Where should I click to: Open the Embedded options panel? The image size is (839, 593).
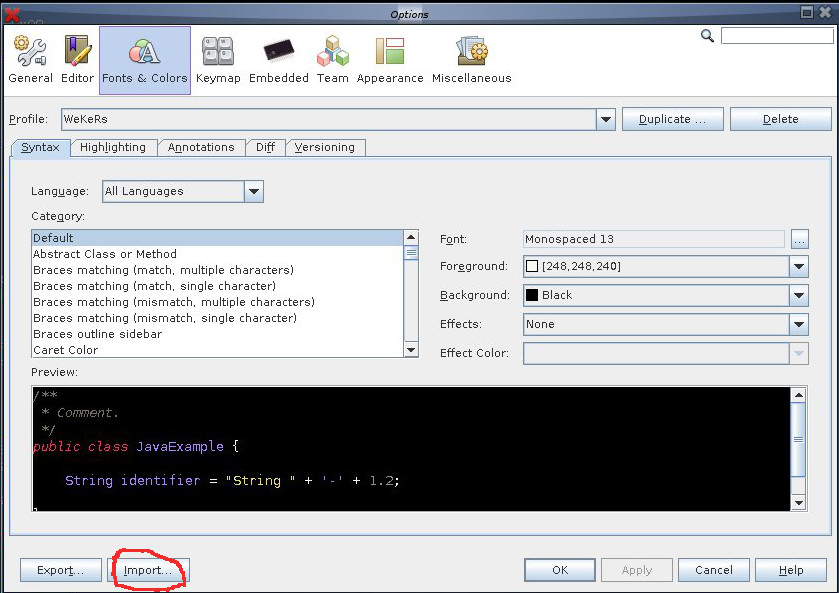[278, 57]
